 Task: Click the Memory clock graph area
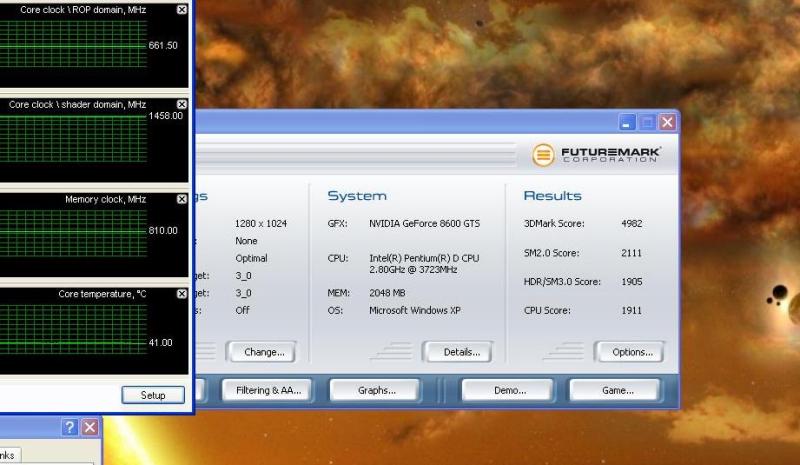(73, 233)
